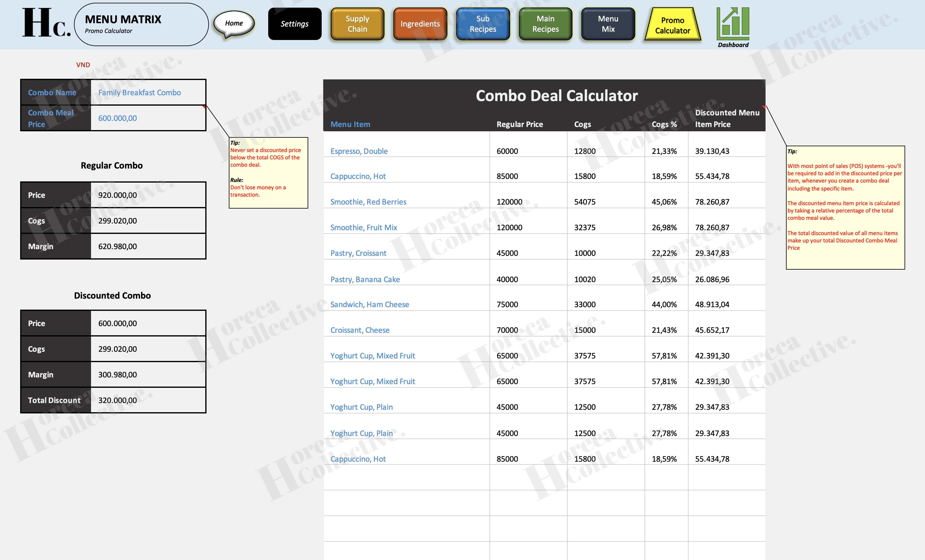Go to the Main Recipes module
The image size is (925, 560).
click(x=544, y=24)
